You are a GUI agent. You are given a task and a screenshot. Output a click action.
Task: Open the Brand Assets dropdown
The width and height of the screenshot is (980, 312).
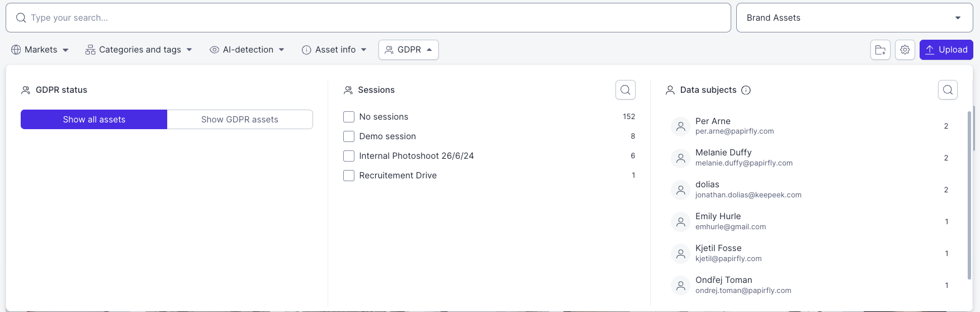tap(854, 18)
